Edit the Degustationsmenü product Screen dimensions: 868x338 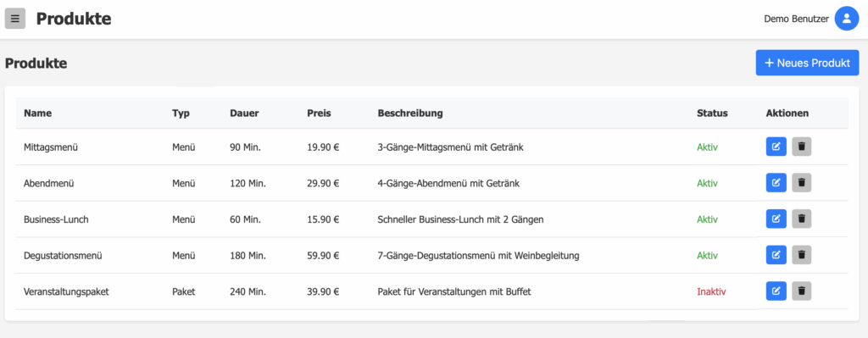click(x=776, y=255)
